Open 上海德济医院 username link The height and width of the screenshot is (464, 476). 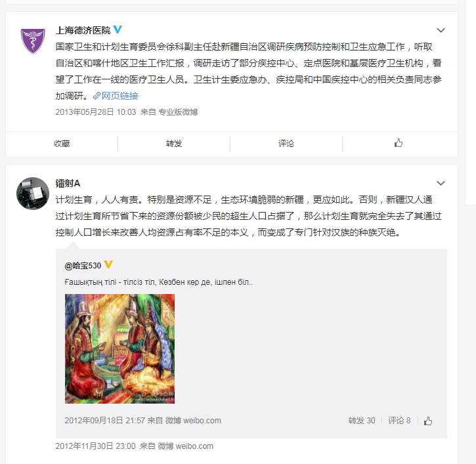pos(83,30)
